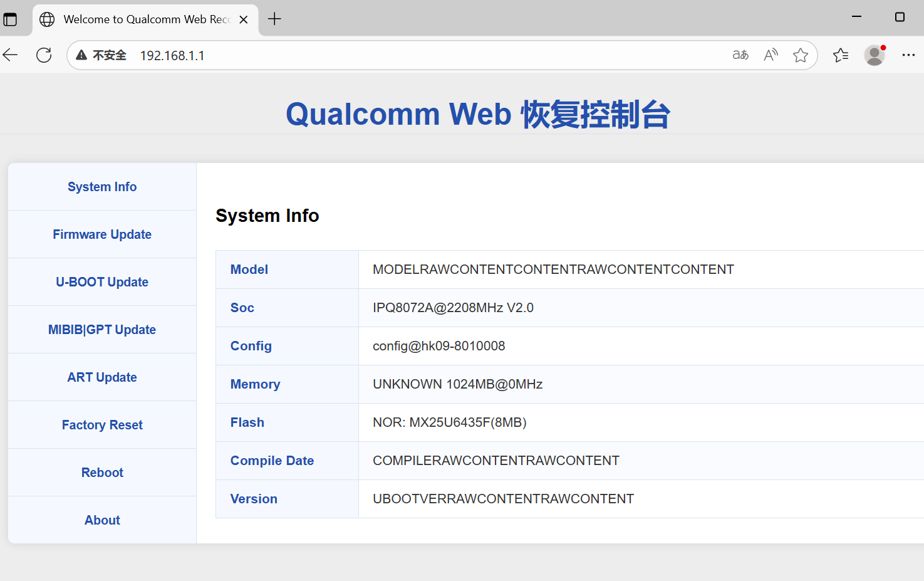924x581 pixels.
Task: Toggle the tab actions sidebar button
Action: pyautogui.click(x=11, y=19)
